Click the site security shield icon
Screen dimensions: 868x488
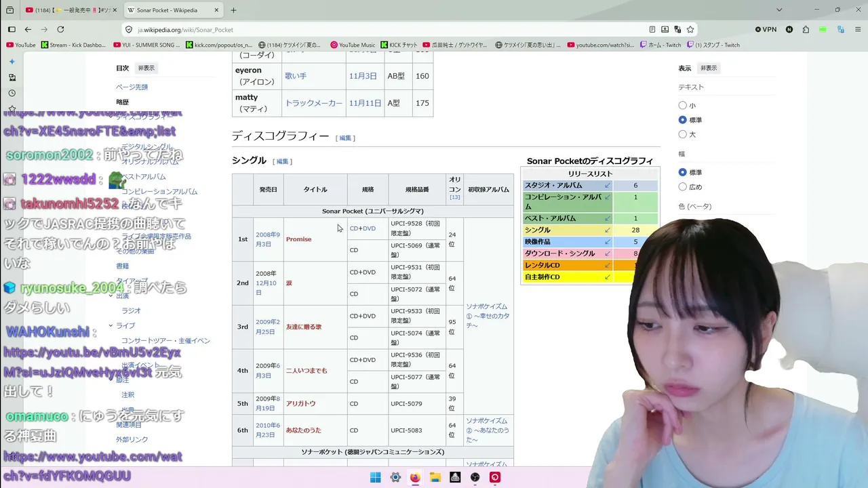[x=129, y=30]
